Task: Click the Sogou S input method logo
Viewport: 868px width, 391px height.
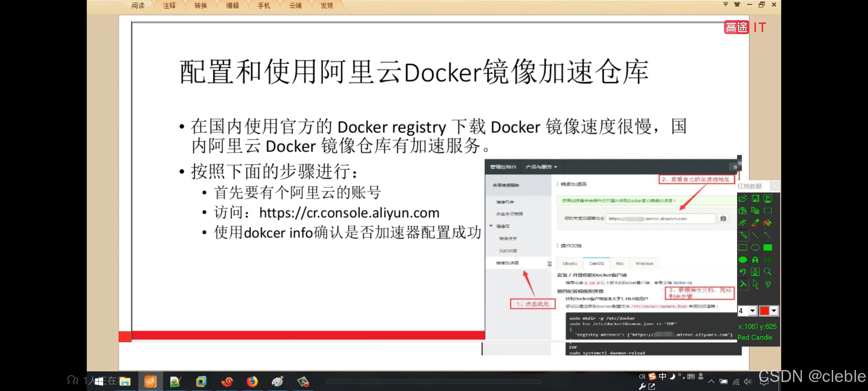Action: (x=652, y=376)
